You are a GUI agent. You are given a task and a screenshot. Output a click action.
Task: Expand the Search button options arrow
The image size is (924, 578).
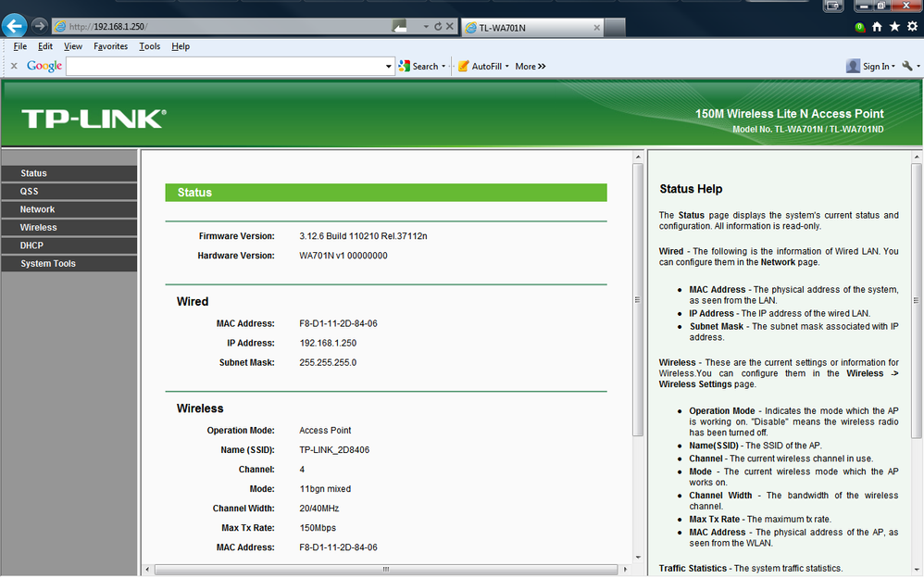pos(443,66)
